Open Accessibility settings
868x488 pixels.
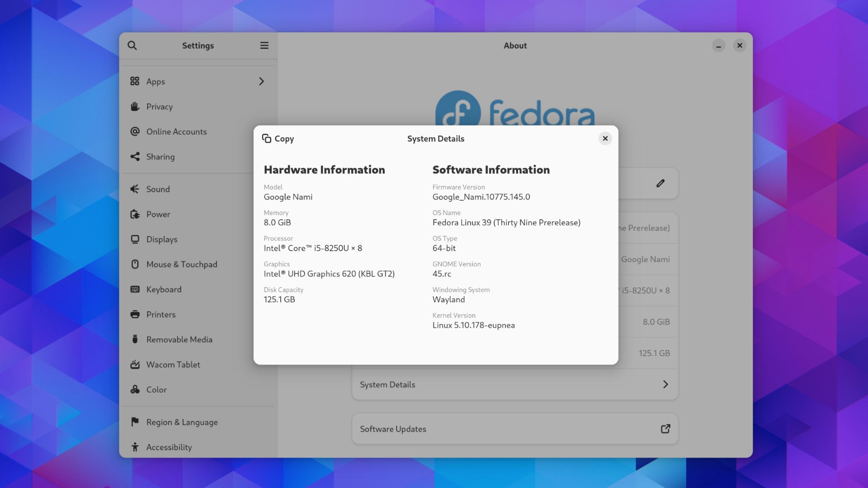point(169,447)
